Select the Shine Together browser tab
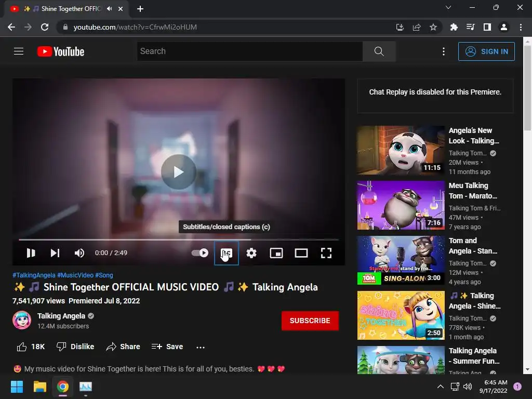 [66, 9]
